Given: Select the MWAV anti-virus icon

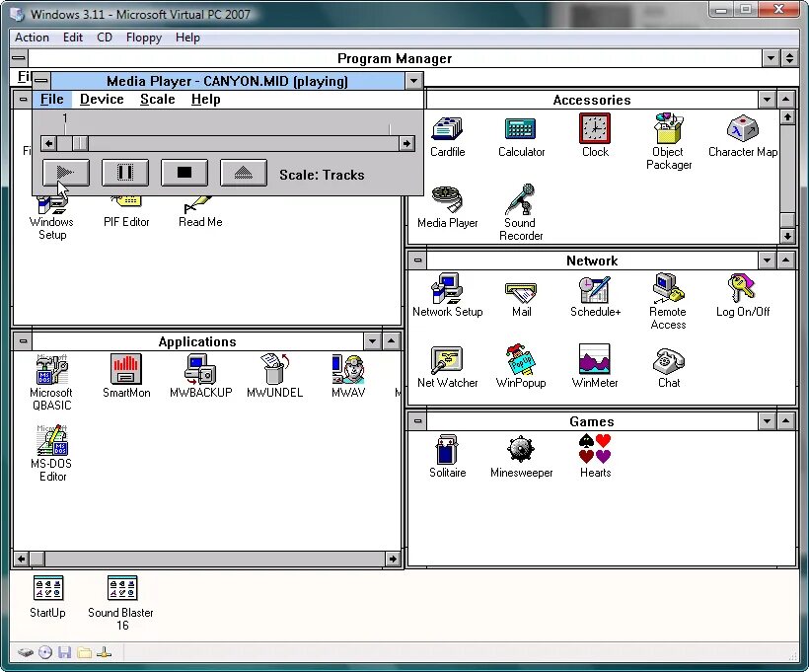Looking at the screenshot, I should pos(348,369).
